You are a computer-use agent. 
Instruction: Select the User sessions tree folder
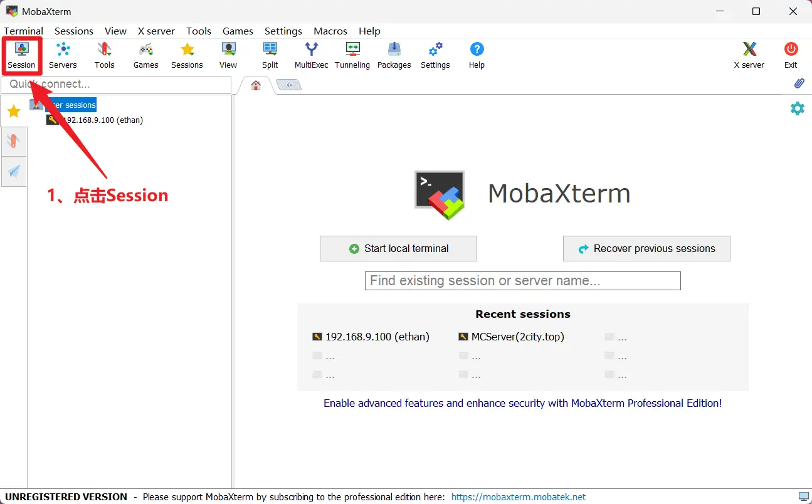(63, 105)
